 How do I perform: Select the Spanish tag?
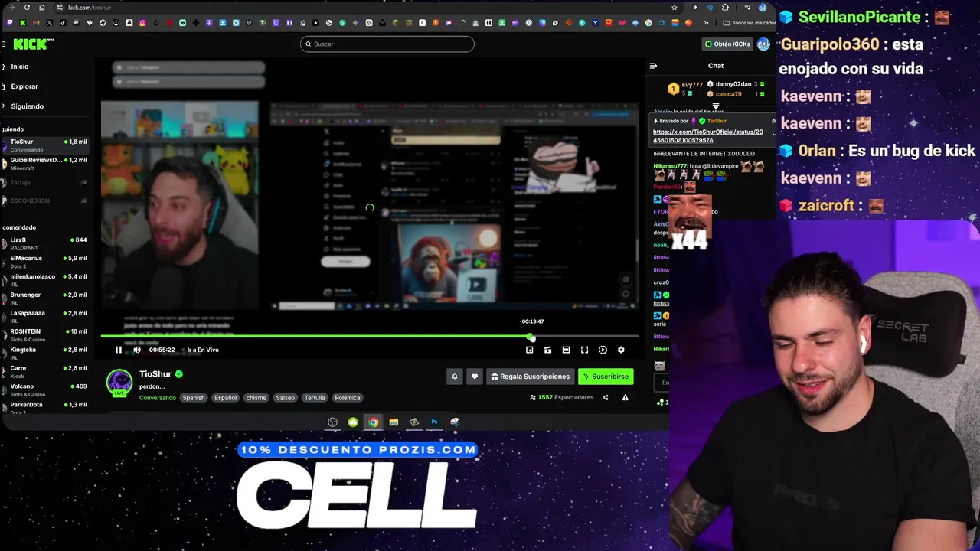point(194,398)
